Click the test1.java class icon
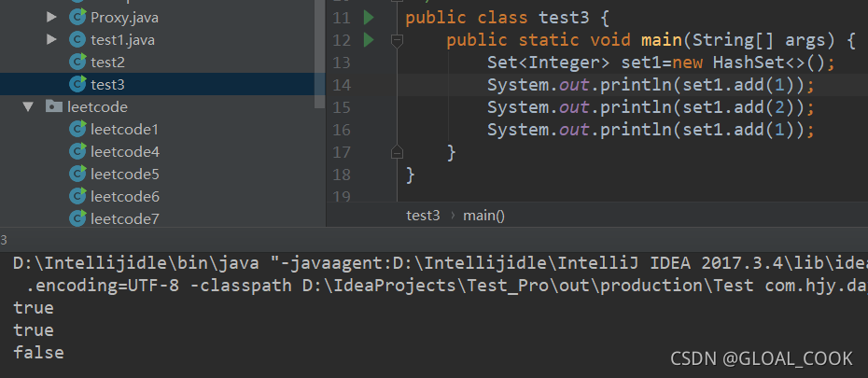This screenshot has height=378, width=868. click(x=77, y=39)
